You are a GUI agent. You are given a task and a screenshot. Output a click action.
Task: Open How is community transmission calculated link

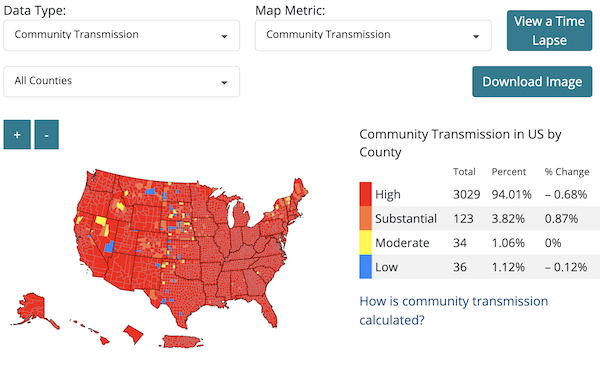click(x=454, y=310)
